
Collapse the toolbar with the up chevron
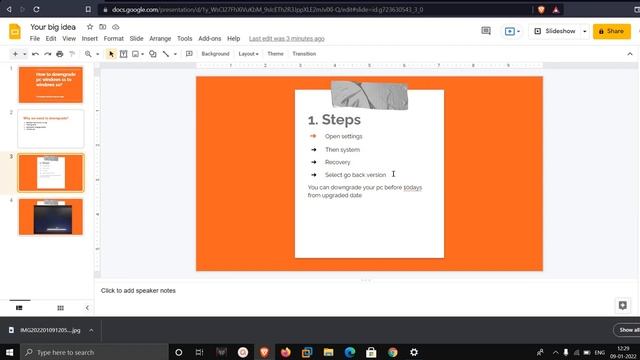point(630,54)
